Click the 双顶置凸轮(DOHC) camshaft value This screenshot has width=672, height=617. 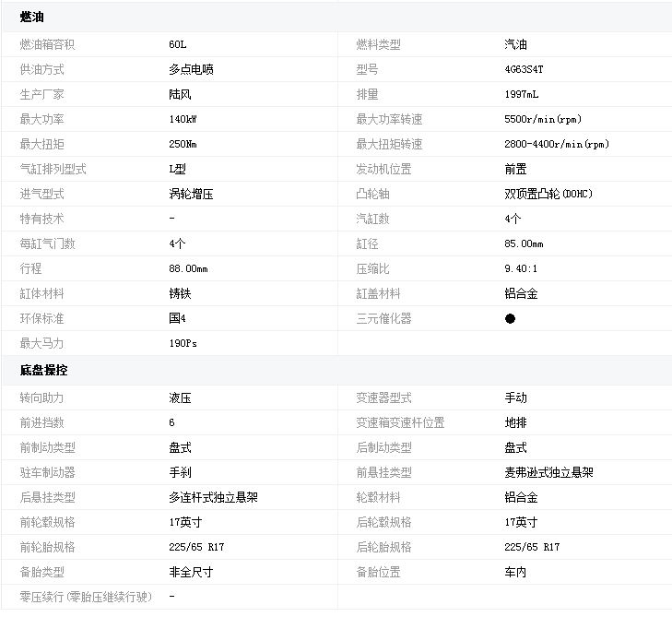click(x=548, y=194)
